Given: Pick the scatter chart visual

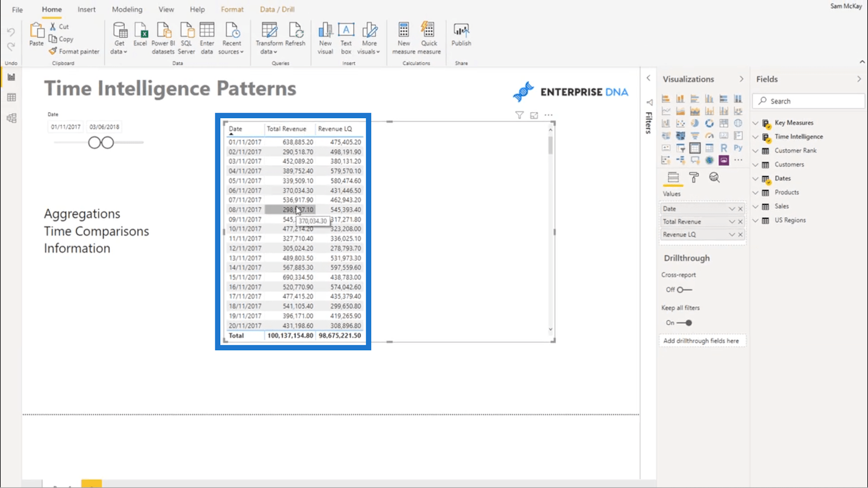Looking at the screenshot, I should pyautogui.click(x=680, y=124).
